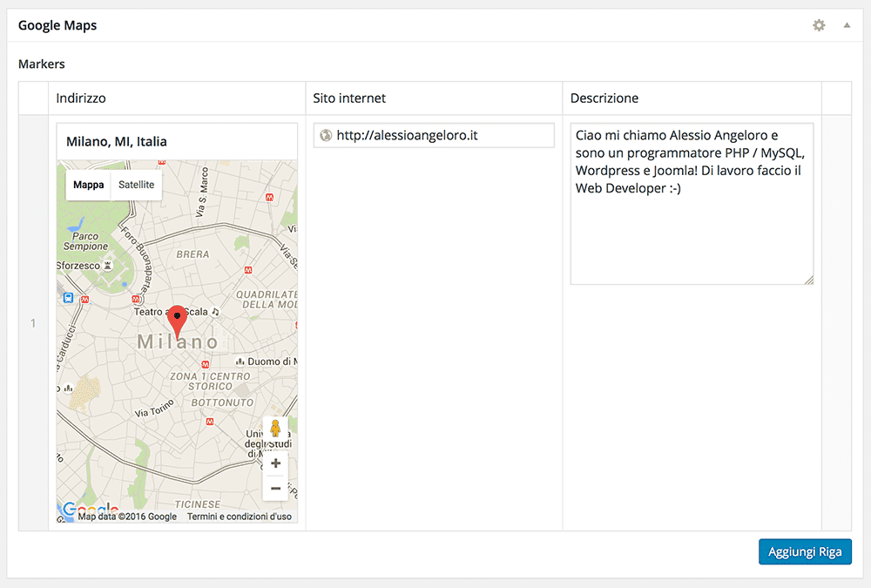This screenshot has width=871, height=588.
Task: Click the red map marker pin
Action: 177,320
